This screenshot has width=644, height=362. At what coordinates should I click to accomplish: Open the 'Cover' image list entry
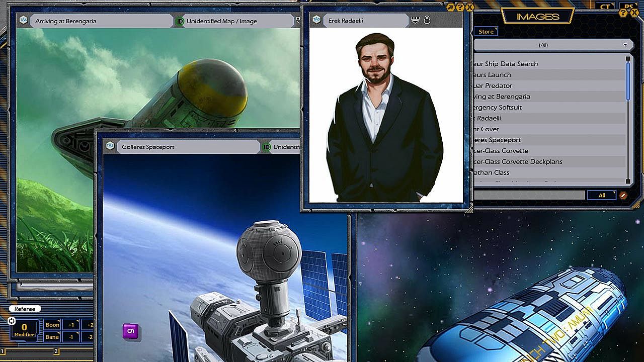tap(549, 129)
